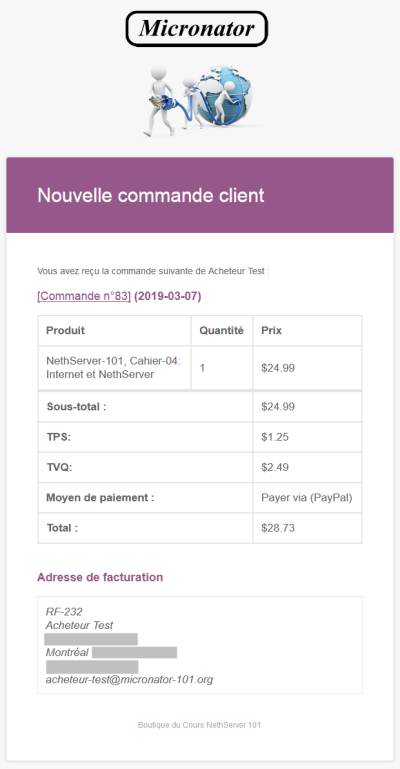The height and width of the screenshot is (769, 400).
Task: Click the Nouvelle commande client header
Action: [151, 195]
